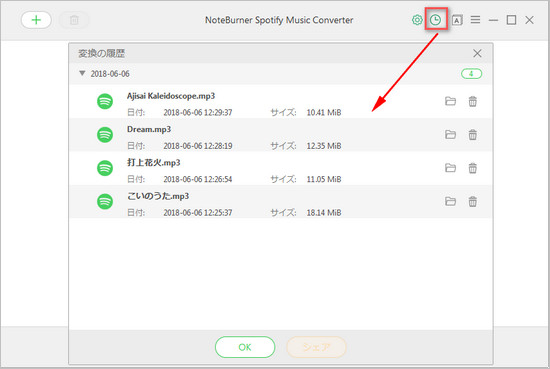Image resolution: width=550 pixels, height=369 pixels.
Task: Open folder for Dream.mp3
Action: tap(450, 135)
